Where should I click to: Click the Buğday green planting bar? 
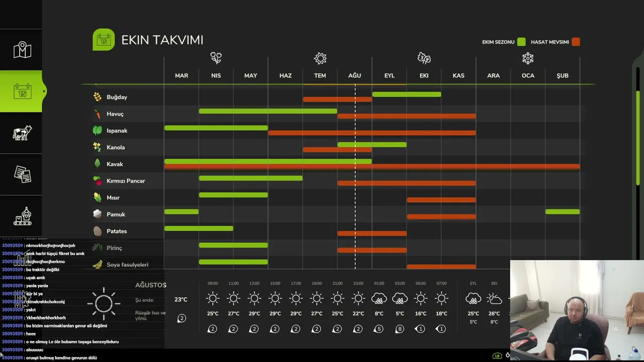(x=407, y=94)
